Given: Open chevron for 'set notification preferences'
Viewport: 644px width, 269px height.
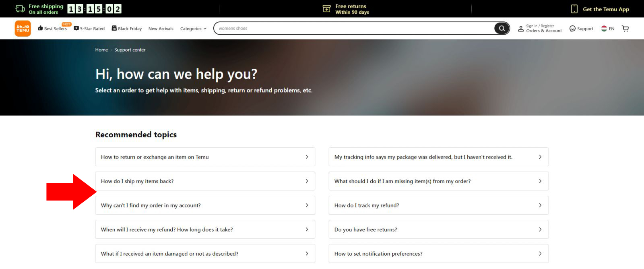Looking at the screenshot, I should (540, 254).
